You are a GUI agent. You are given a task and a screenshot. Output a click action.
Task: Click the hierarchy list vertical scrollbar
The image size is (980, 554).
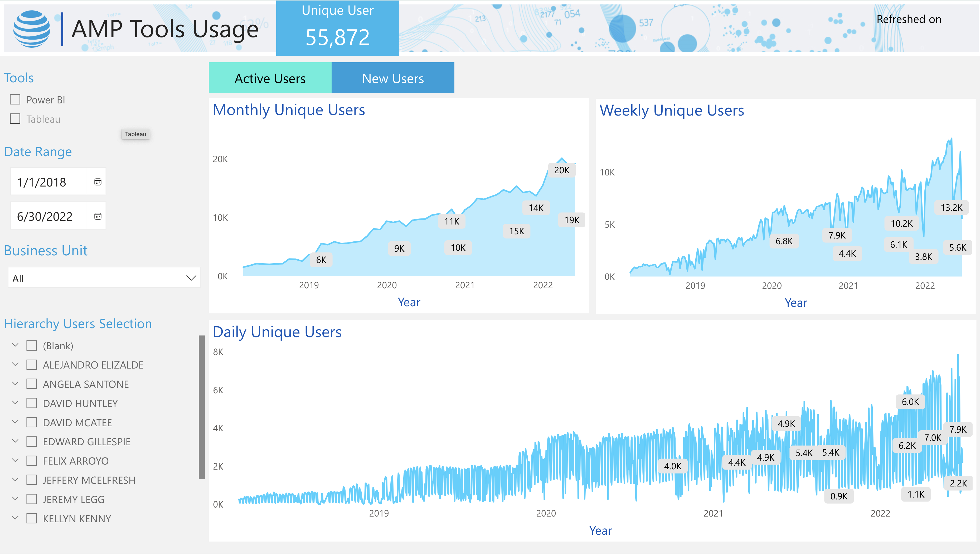(x=202, y=407)
